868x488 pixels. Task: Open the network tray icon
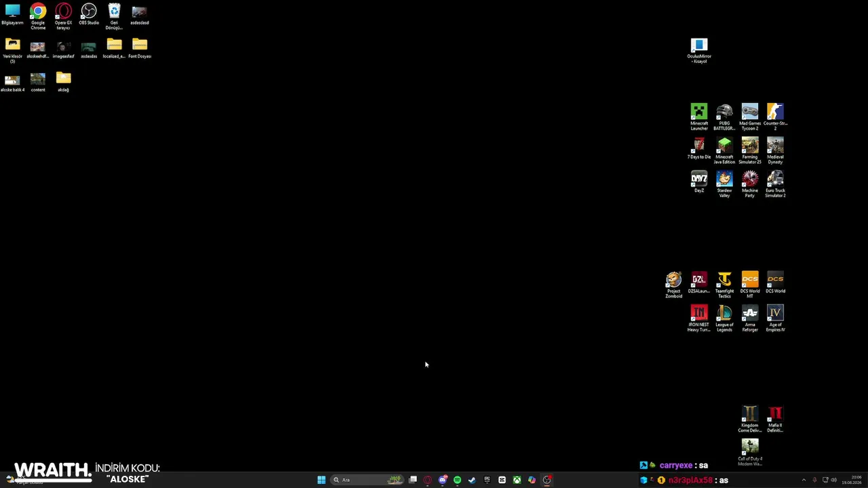pos(825,480)
